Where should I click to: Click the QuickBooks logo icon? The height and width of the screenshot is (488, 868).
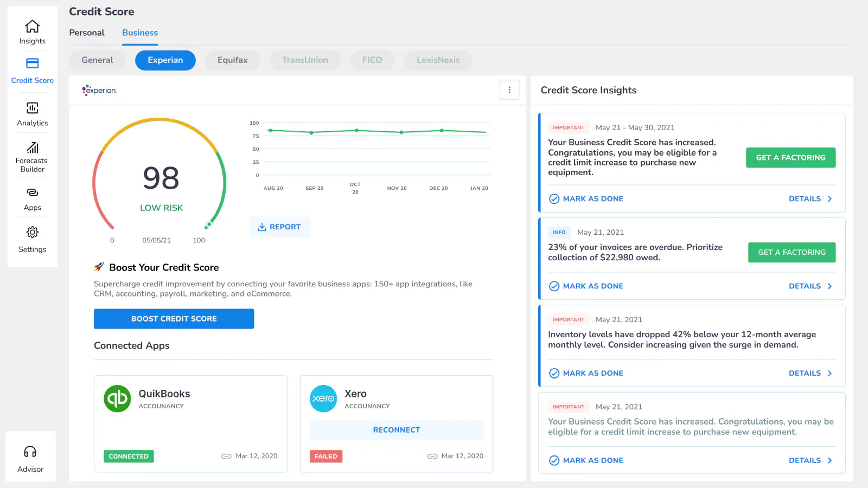point(117,399)
